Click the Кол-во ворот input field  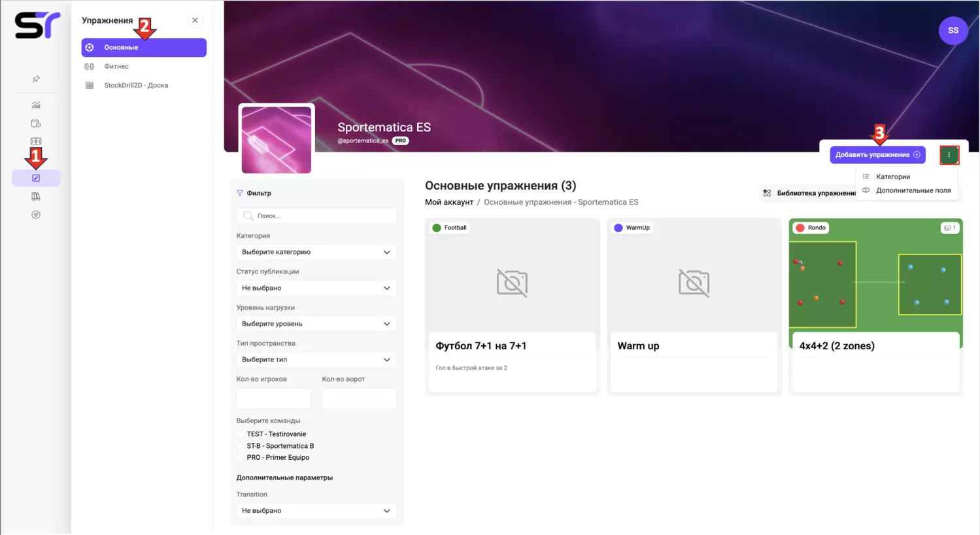[x=360, y=398]
